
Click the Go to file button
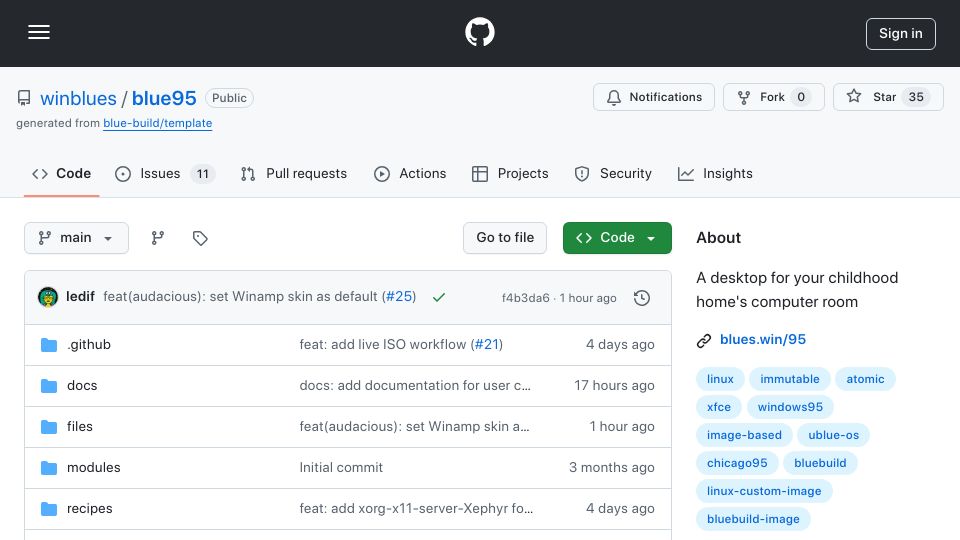tap(505, 238)
